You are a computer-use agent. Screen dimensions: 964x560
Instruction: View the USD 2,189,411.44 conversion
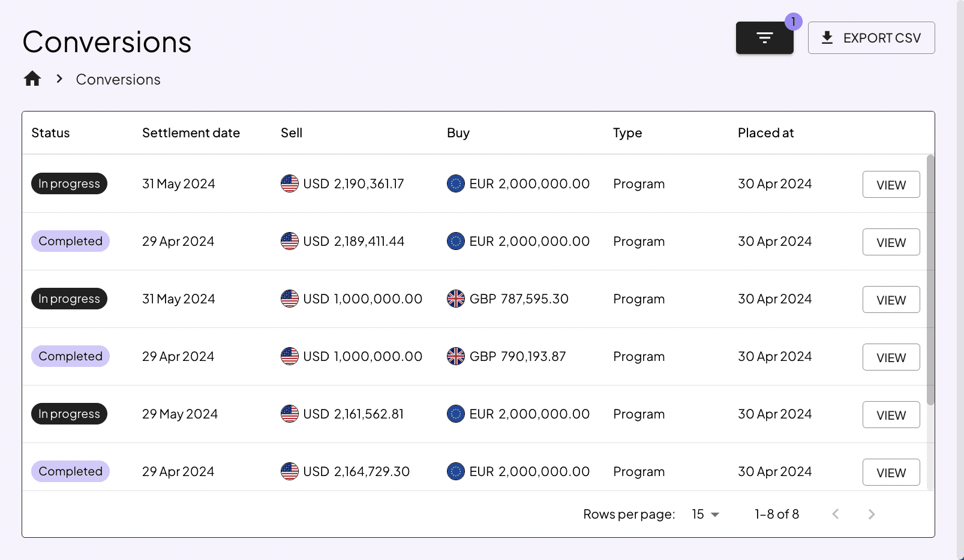(x=891, y=242)
